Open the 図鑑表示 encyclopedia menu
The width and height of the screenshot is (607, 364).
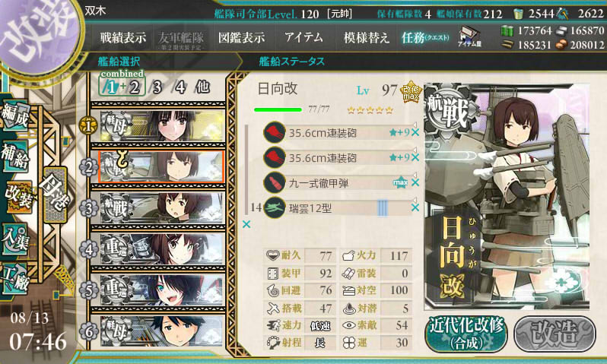pos(242,37)
